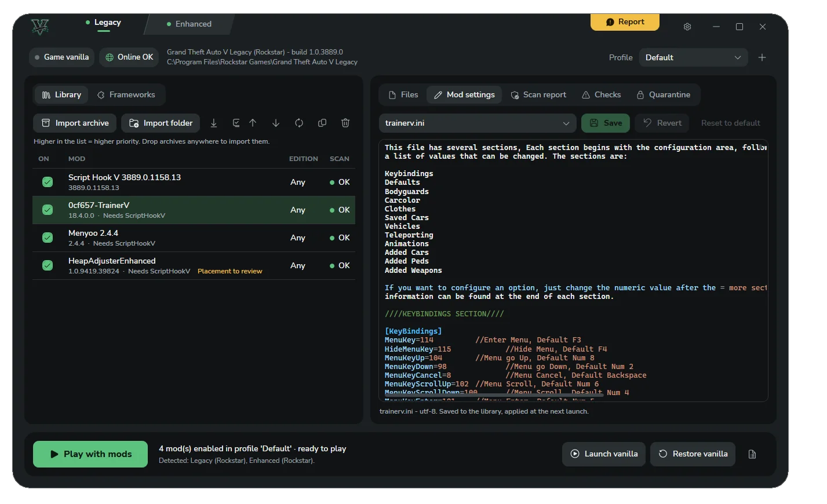Select the Mod settings tab
Screen dimensions: 827x504
(464, 94)
